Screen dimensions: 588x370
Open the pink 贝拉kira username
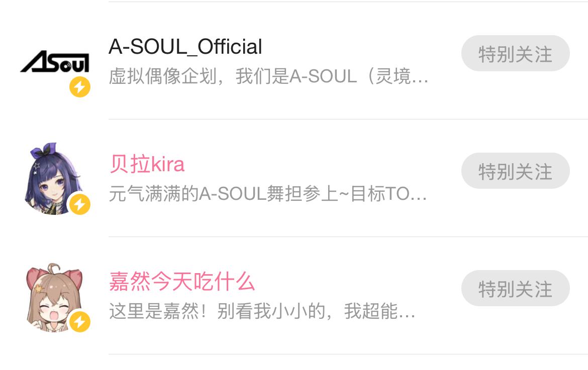pos(147,164)
